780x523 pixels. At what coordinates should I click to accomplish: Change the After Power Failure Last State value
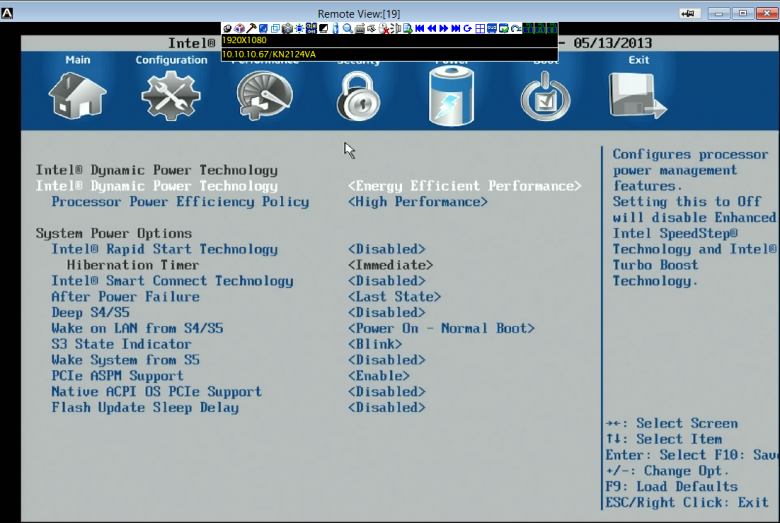click(394, 297)
